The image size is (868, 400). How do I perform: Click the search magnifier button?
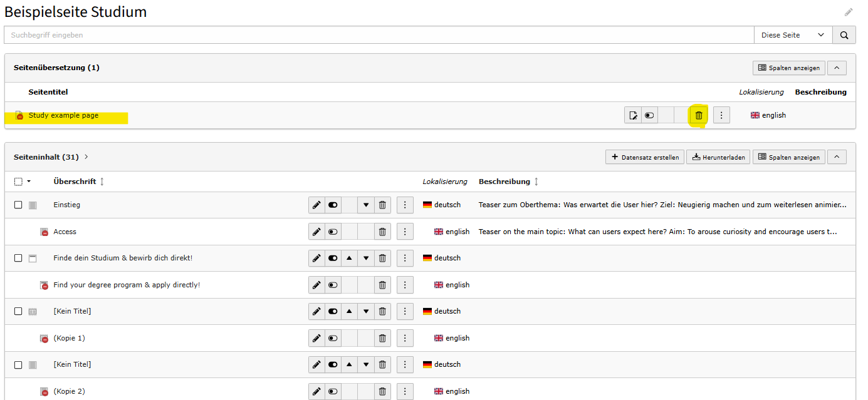[844, 35]
